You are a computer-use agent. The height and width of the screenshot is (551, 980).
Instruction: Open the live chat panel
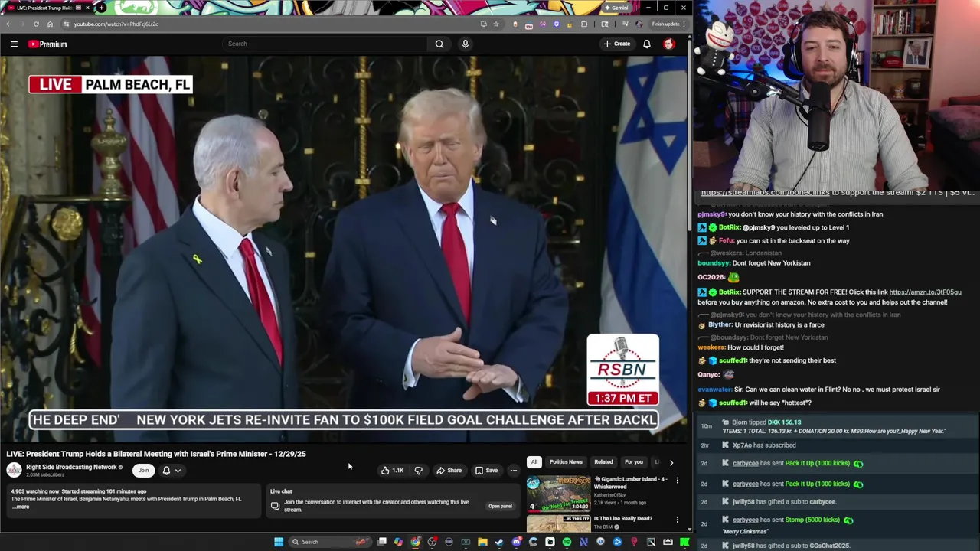point(500,506)
